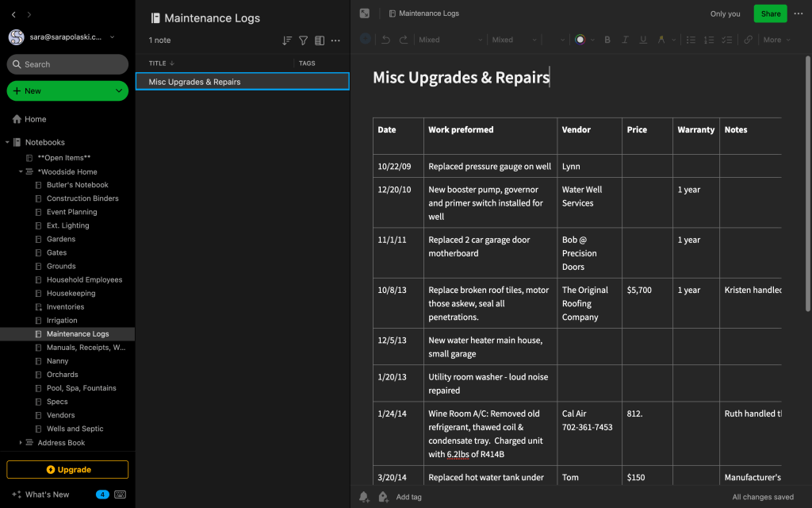Image resolution: width=812 pixels, height=508 pixels.
Task: Open the Pool, Spa, Fountains notebook
Action: pos(81,388)
